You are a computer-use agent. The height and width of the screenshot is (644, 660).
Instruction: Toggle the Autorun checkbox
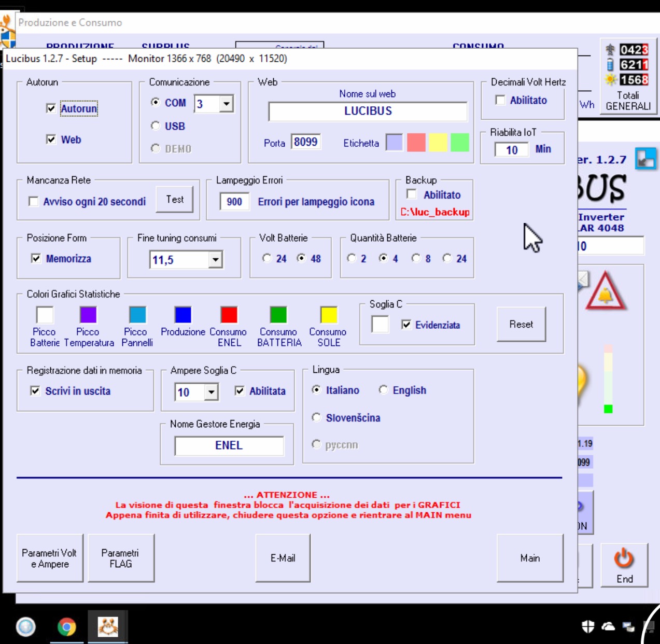(51, 108)
